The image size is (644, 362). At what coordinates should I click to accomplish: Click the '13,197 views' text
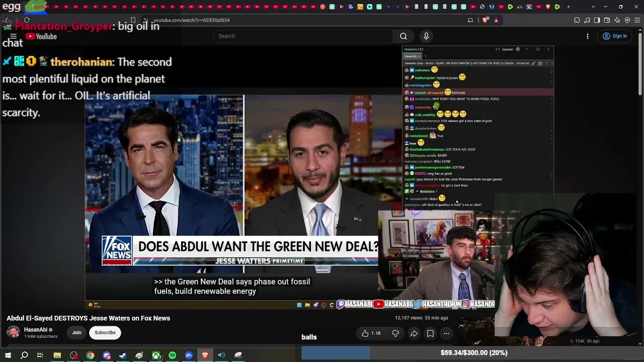[x=409, y=318]
